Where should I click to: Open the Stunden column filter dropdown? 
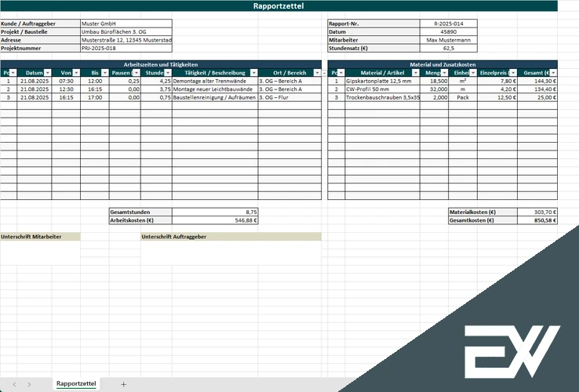coord(168,73)
